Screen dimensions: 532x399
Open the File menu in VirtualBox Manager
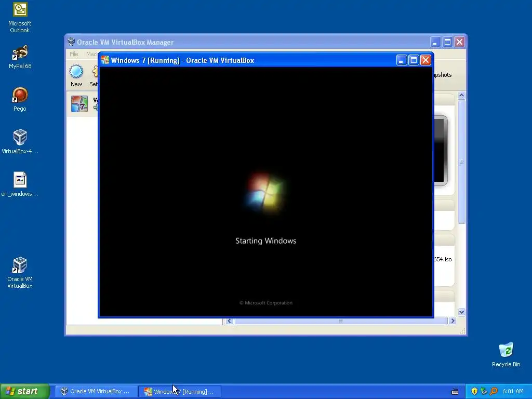74,54
